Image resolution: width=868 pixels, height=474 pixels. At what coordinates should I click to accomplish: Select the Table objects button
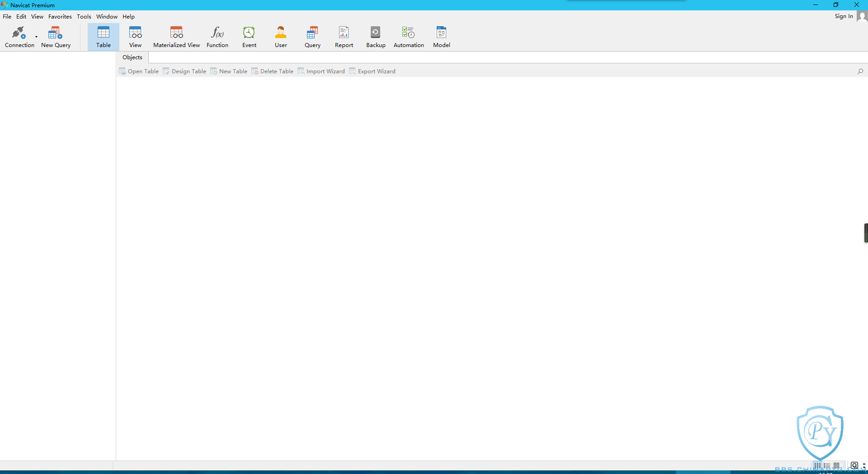pos(103,37)
